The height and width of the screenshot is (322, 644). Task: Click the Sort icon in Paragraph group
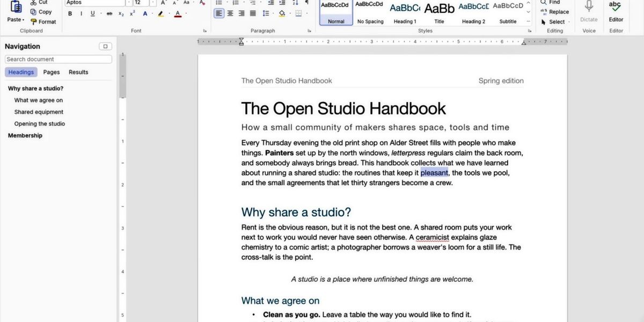tap(296, 3)
